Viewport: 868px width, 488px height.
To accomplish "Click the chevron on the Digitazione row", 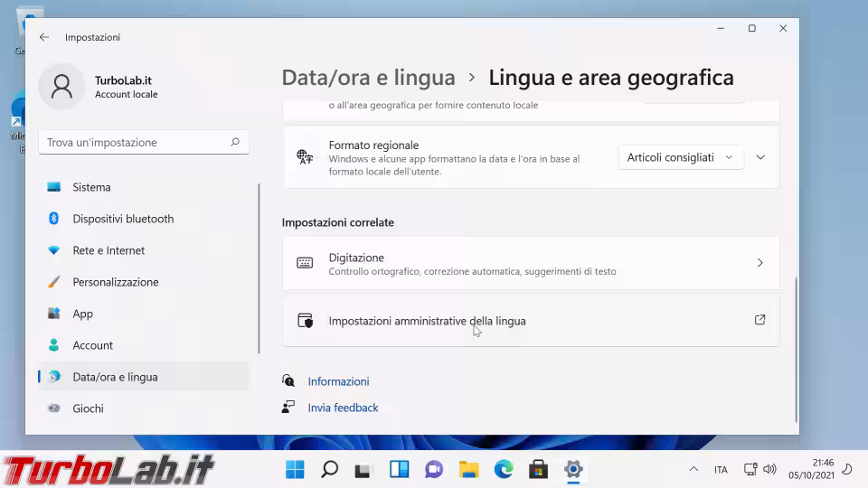I will [x=760, y=263].
